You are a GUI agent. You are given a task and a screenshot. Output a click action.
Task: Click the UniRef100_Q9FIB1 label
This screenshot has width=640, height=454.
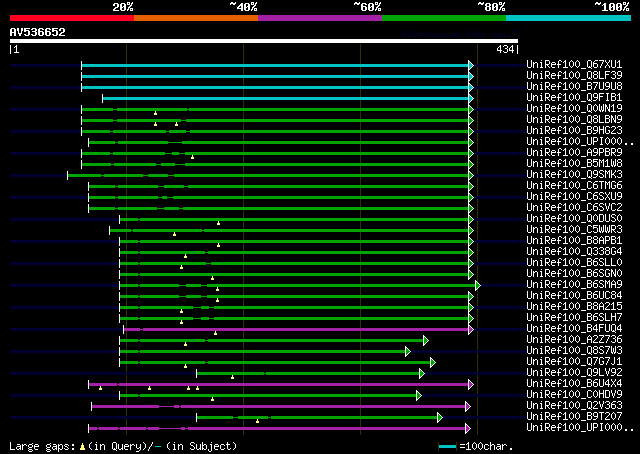point(574,98)
